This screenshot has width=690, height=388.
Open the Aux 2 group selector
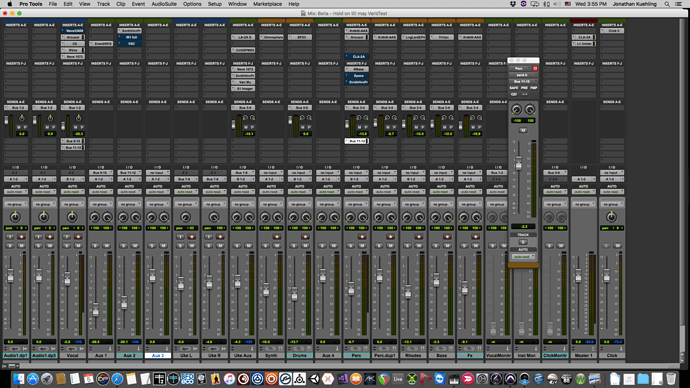pos(129,204)
